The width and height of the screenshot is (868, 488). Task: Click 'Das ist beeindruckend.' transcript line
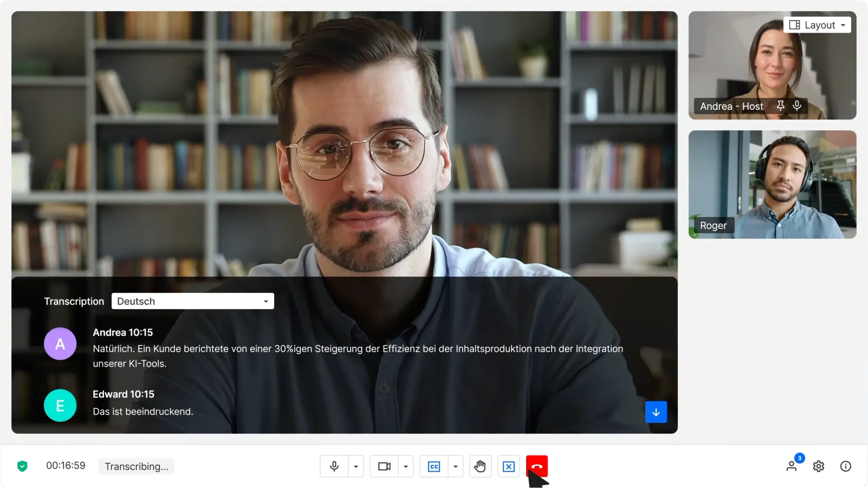(143, 411)
